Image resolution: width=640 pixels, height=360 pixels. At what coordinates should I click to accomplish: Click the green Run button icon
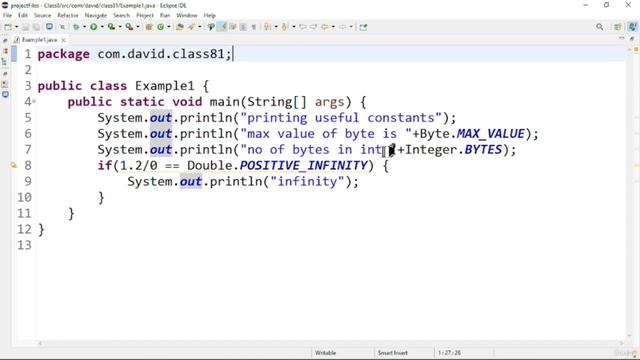[x=93, y=27]
